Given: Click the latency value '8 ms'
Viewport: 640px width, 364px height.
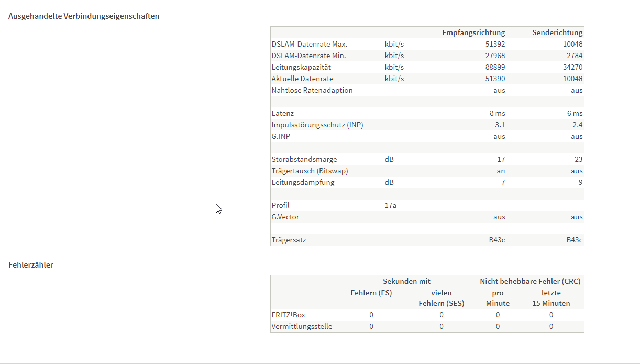Looking at the screenshot, I should [x=497, y=113].
